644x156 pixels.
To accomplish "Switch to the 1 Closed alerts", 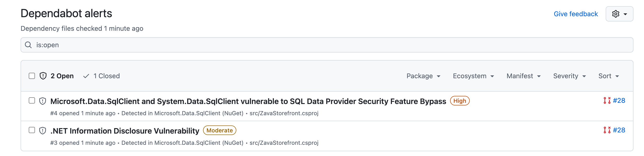I will point(107,76).
